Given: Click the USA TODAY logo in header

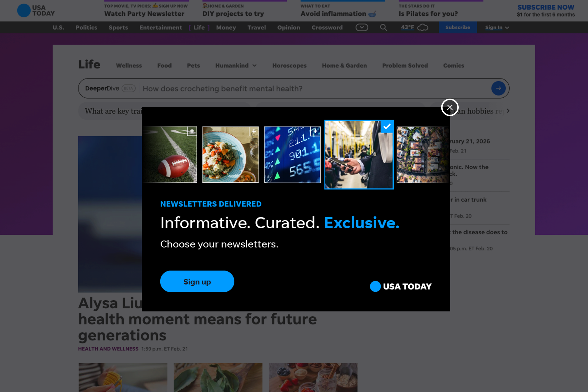Looking at the screenshot, I should point(36,11).
